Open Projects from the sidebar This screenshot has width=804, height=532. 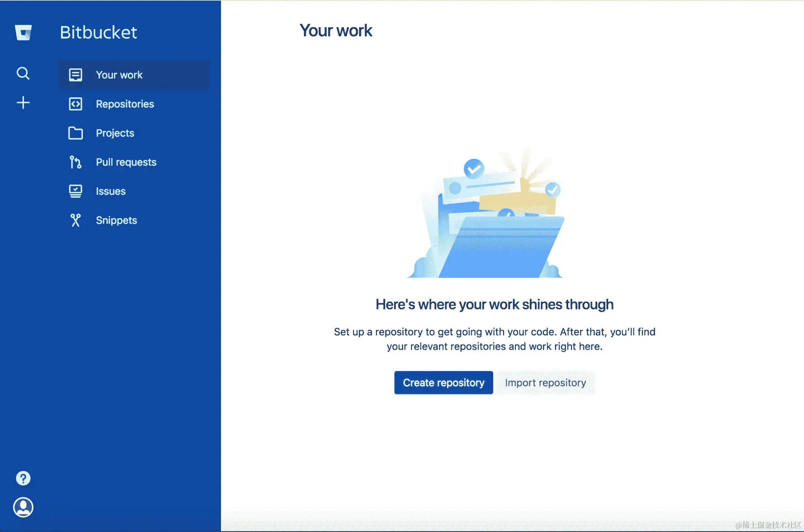click(x=115, y=133)
